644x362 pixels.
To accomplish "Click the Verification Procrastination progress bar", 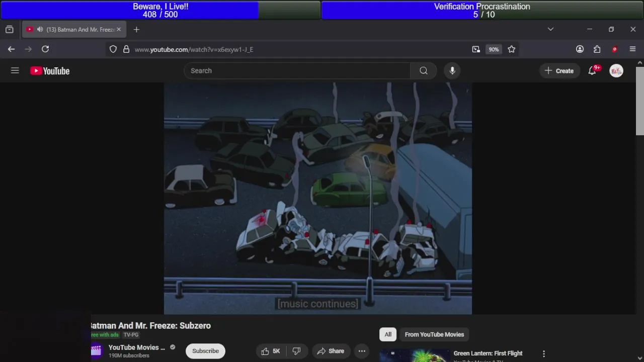I will point(482,10).
